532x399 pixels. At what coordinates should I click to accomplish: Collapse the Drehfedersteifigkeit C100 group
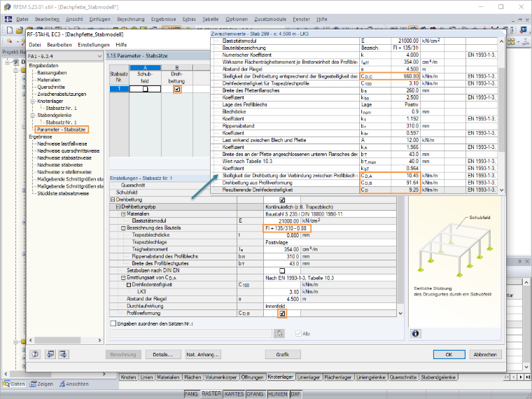[x=129, y=285]
